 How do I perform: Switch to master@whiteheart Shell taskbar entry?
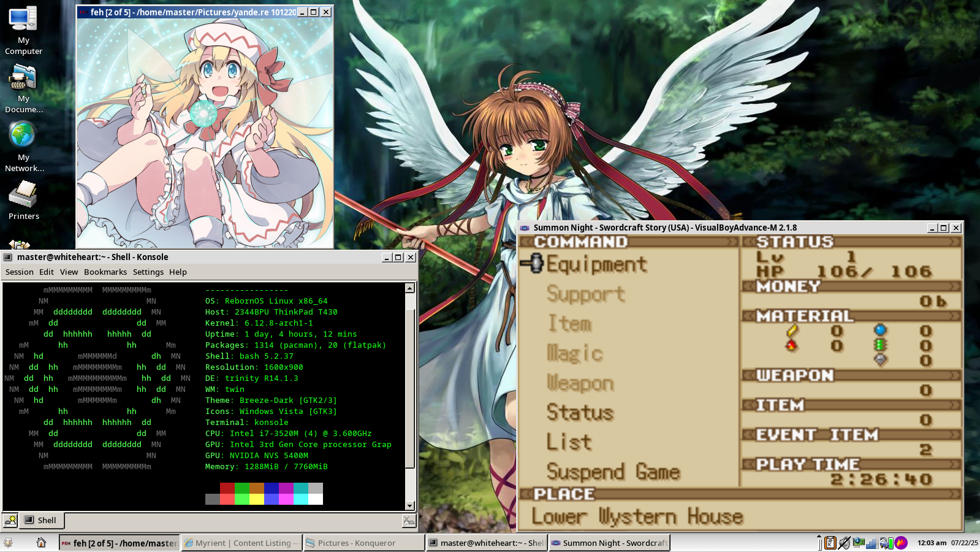(487, 543)
